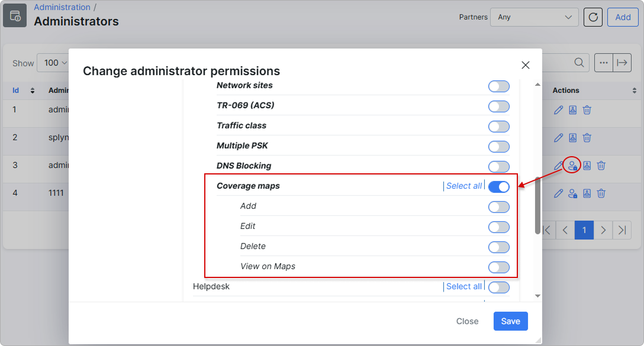Open the permissions lock-user icon in row 3
644x346 pixels.
[572, 166]
